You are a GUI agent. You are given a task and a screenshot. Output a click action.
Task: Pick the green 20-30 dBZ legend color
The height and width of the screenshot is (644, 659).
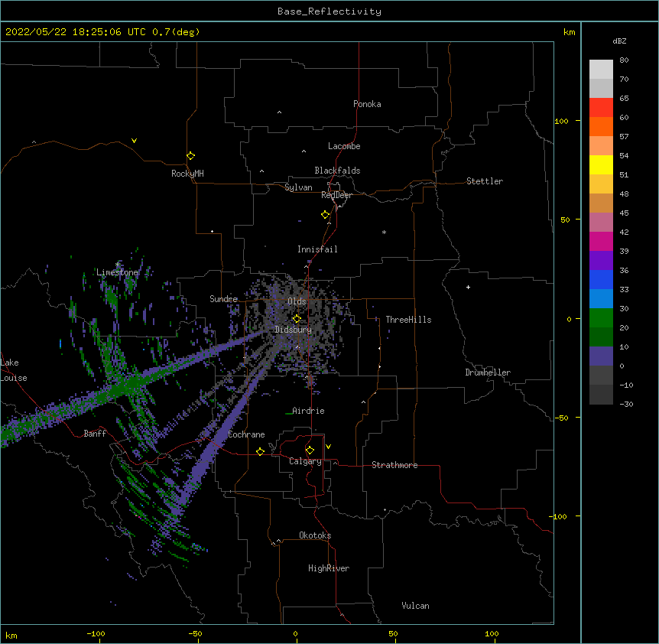601,318
